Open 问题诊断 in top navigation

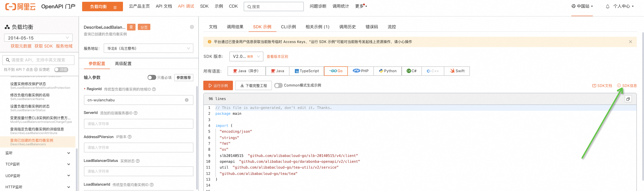(318, 6)
